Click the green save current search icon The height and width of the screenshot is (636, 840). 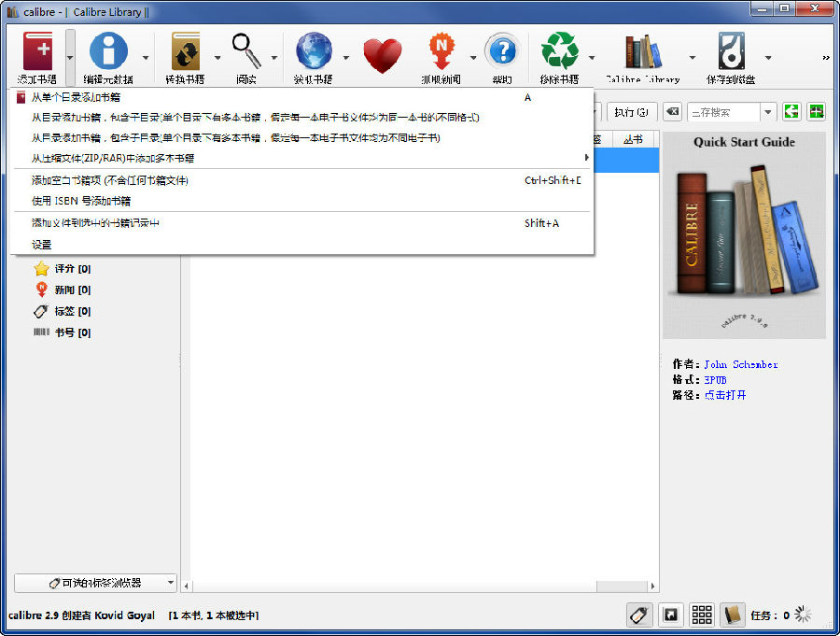click(817, 112)
